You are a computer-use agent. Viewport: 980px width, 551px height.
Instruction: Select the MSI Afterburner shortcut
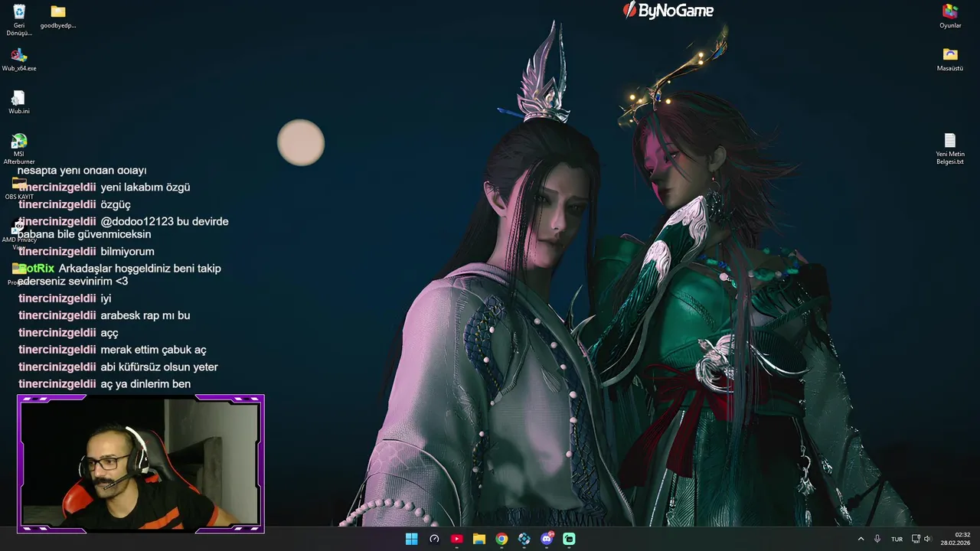19,149
